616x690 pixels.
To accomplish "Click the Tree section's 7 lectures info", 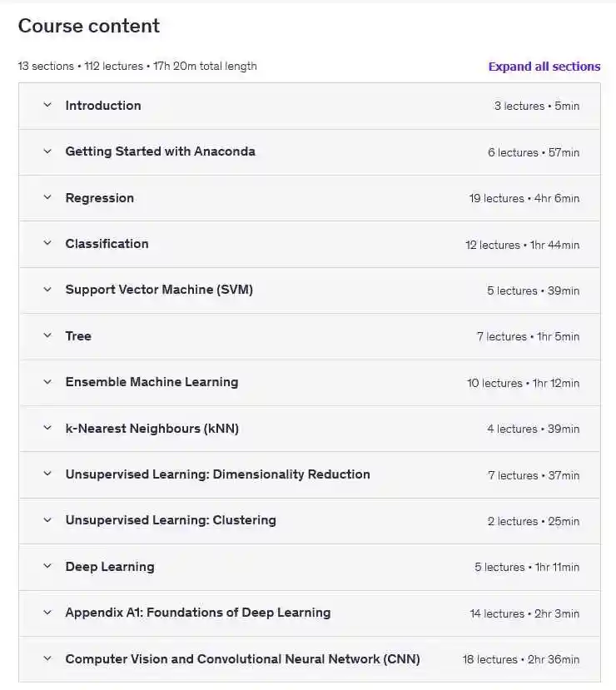I will [x=528, y=336].
